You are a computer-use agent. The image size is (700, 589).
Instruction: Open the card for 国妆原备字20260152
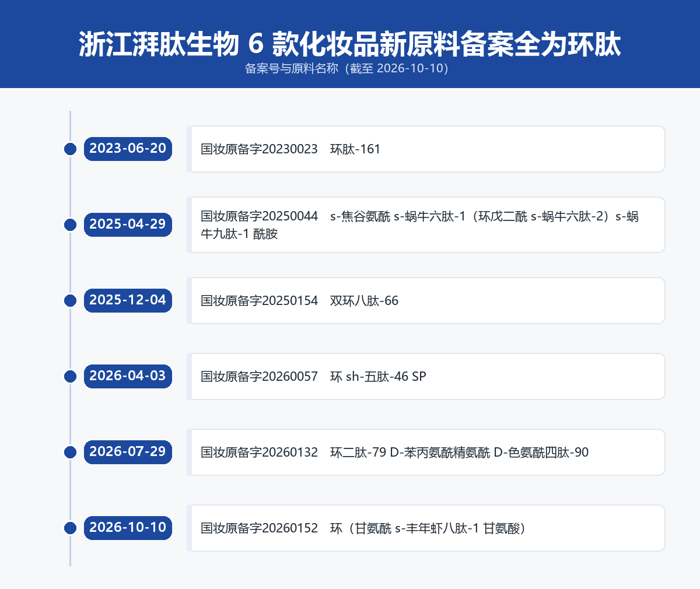(426, 528)
